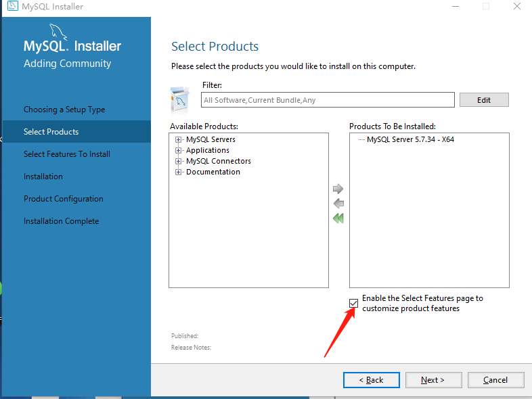Click the green right arrow to add product
532x399 pixels.
(x=338, y=189)
